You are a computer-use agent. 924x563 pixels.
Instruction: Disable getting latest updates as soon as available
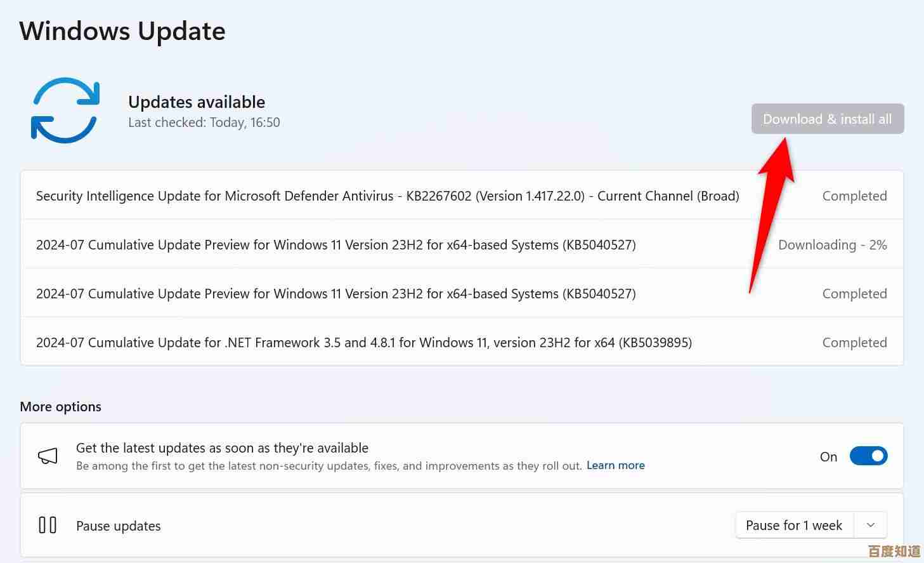tap(868, 456)
